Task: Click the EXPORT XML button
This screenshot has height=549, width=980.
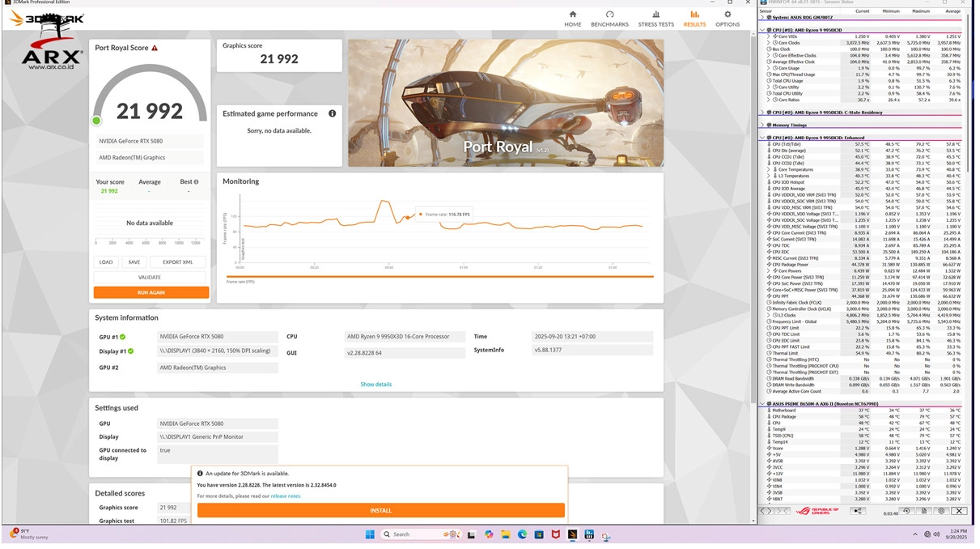Action: [178, 262]
